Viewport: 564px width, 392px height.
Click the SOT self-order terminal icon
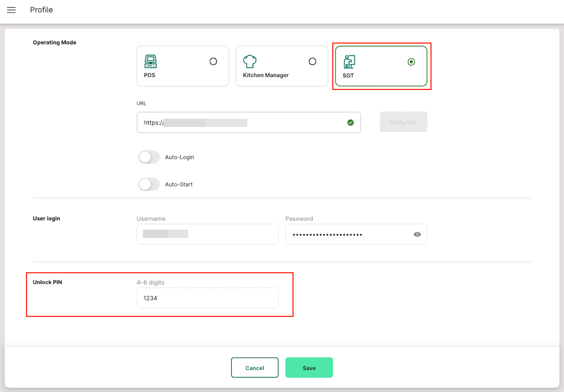tap(349, 61)
